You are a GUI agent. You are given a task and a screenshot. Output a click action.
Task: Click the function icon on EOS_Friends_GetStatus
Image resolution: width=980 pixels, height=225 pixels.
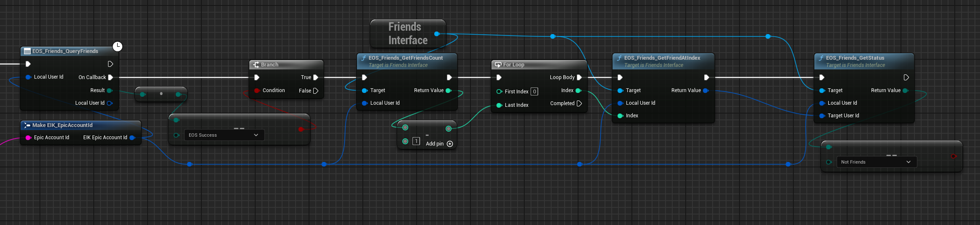pos(821,58)
